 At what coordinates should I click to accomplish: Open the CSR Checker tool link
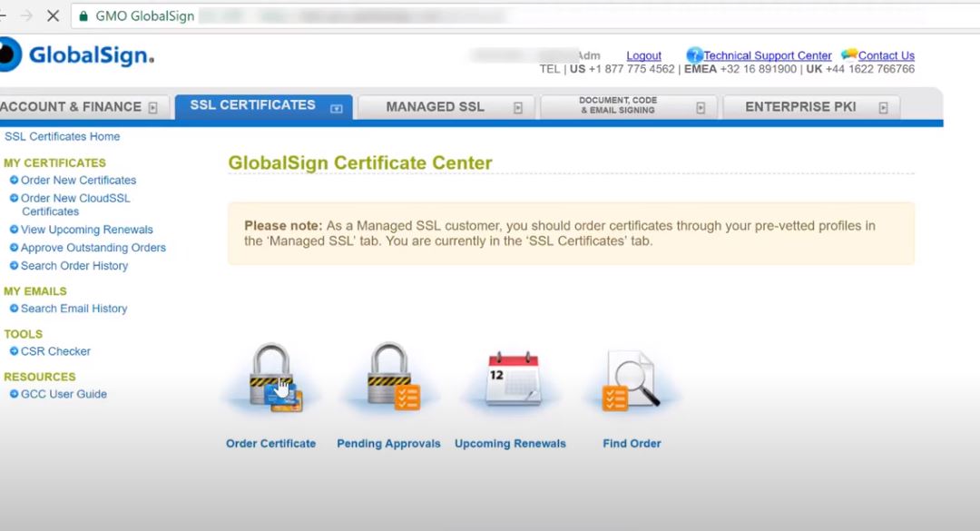point(55,351)
